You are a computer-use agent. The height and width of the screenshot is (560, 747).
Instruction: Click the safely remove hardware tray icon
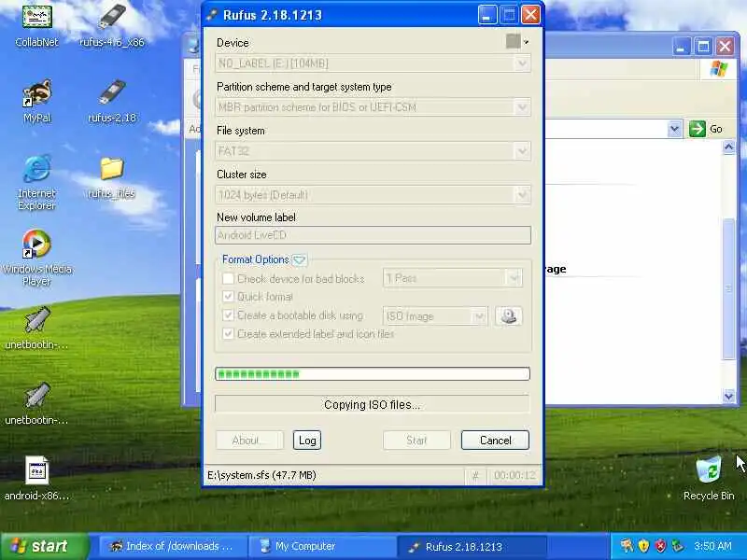tap(677, 546)
